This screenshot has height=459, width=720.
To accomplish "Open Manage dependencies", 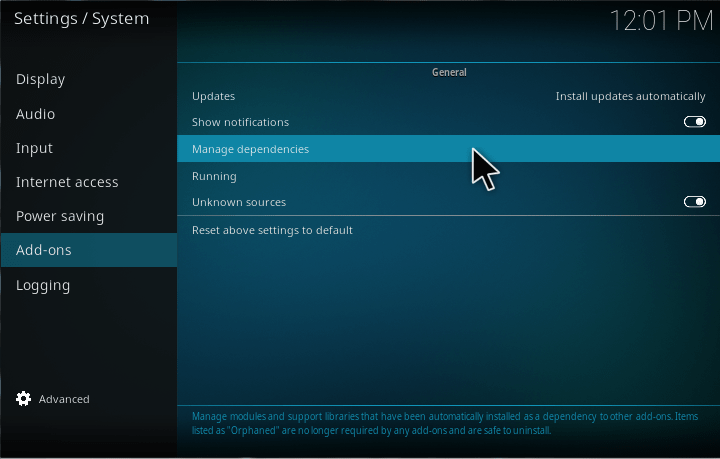I will point(448,149).
